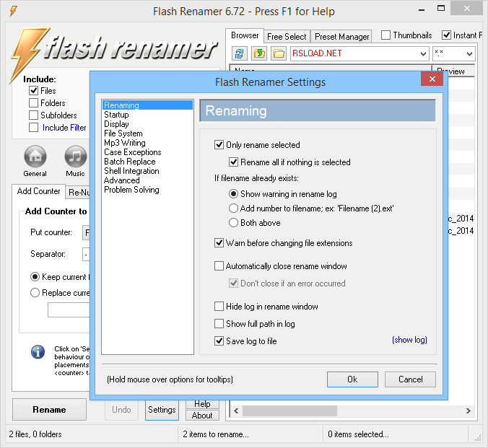Viewport: 488px width, 448px height.
Task: Open Display settings category
Action: (116, 124)
